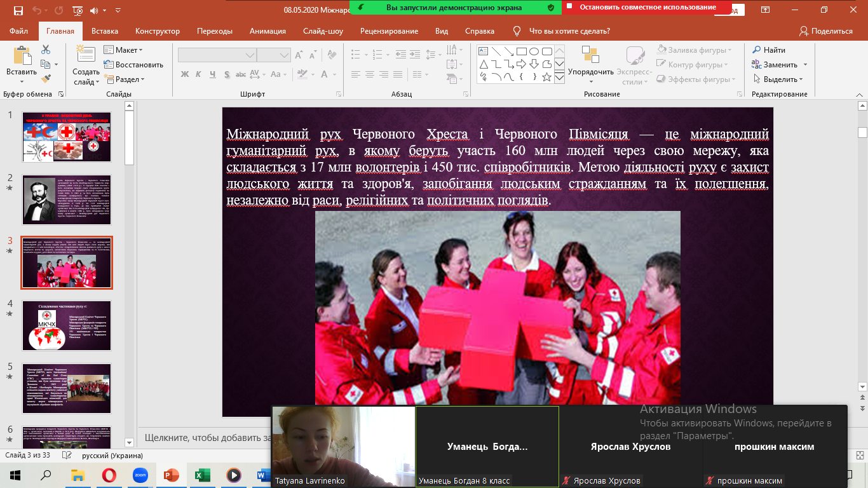The height and width of the screenshot is (488, 868).
Task: Switch to the Вставка tab
Action: point(105,31)
